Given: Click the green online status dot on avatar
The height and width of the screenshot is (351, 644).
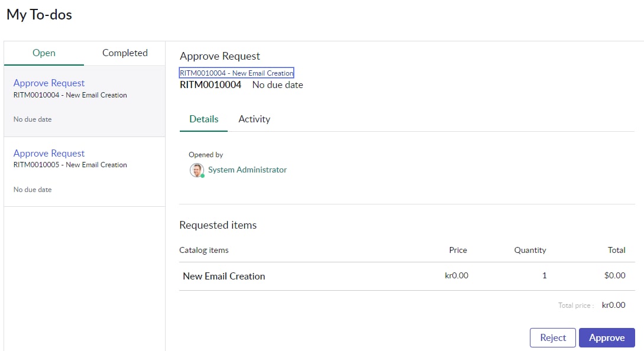Looking at the screenshot, I should (x=202, y=175).
